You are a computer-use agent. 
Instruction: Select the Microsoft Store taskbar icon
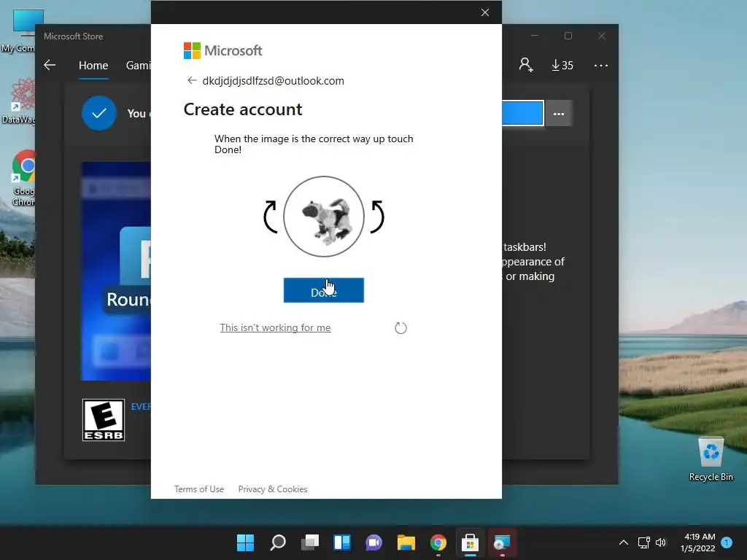(x=471, y=542)
